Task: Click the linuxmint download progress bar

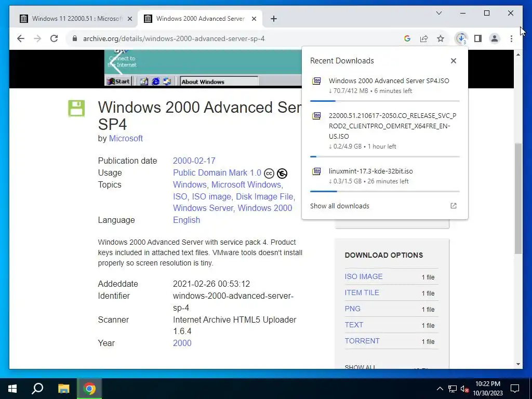Action: click(385, 191)
